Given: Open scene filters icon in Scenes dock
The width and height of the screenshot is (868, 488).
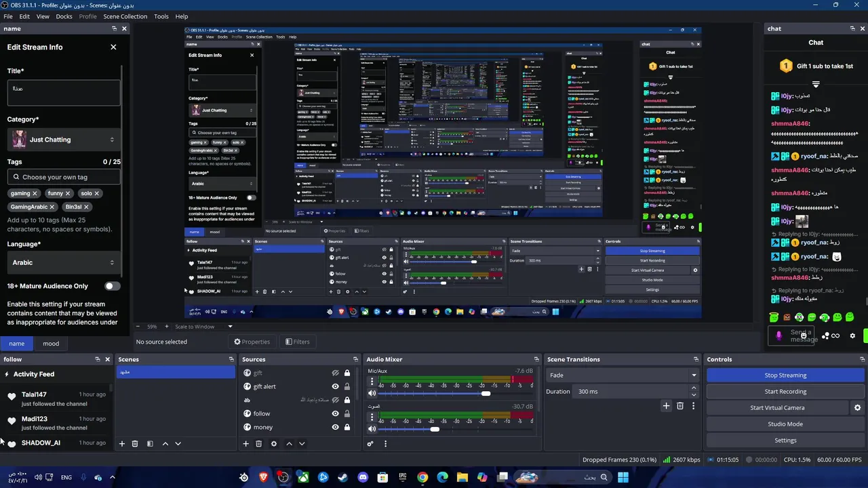Looking at the screenshot, I should coord(150,444).
